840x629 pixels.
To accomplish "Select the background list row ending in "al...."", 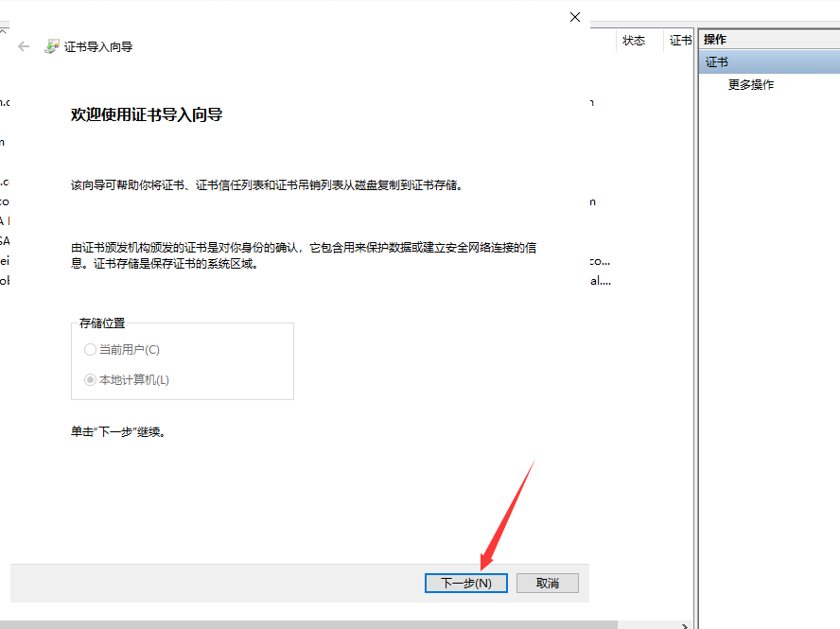I will tap(601, 281).
